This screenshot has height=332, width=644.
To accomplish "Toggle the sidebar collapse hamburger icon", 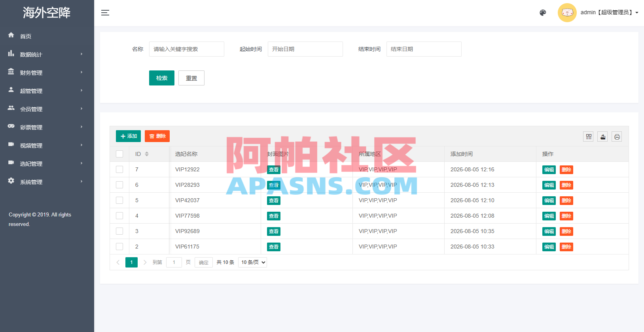I will pos(105,13).
